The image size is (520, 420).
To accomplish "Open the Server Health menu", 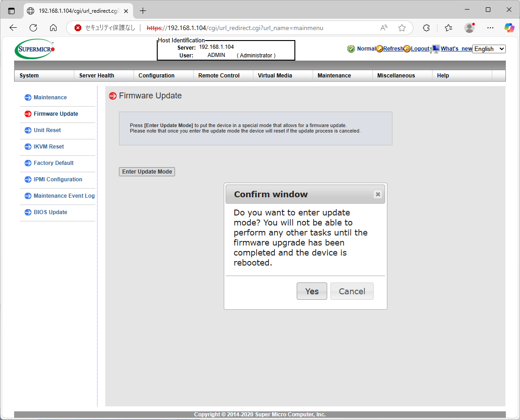I will tap(97, 76).
